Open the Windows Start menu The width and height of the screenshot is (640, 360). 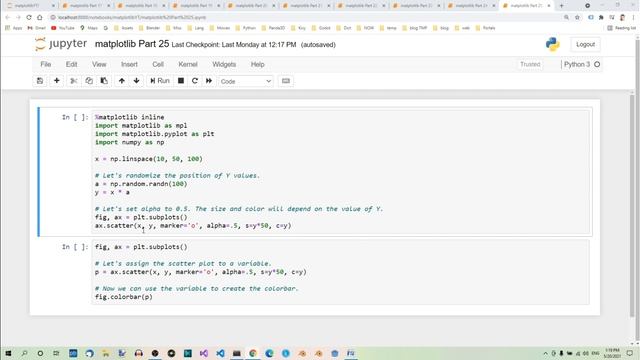[x=8, y=353]
